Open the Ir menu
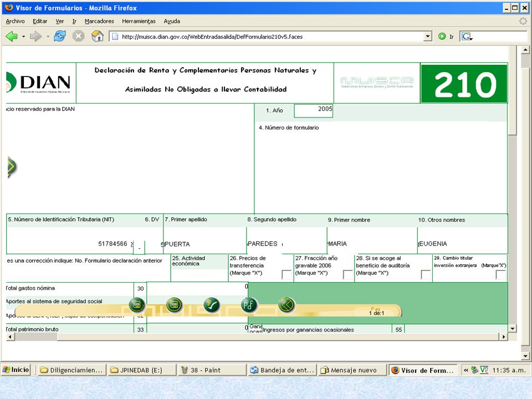 (74, 21)
